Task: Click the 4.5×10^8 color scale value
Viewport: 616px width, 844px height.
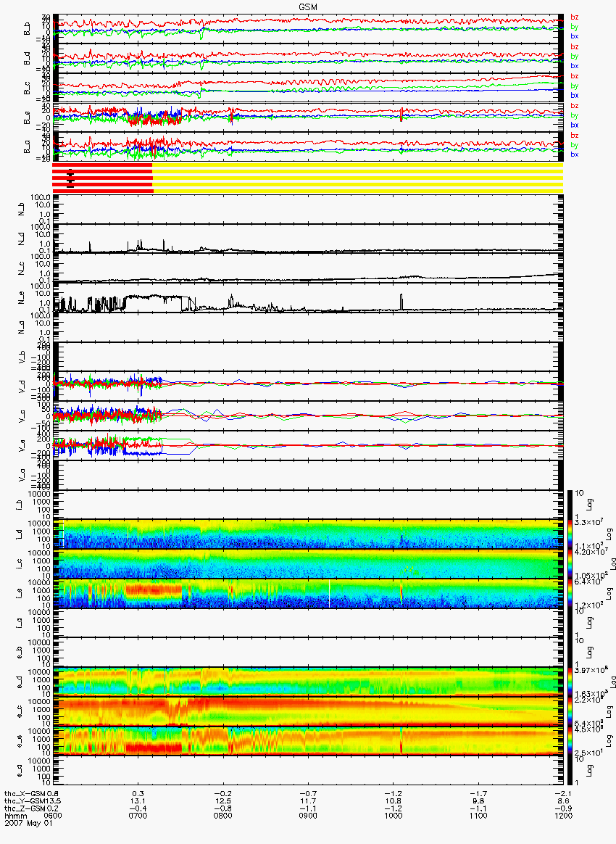Action: [x=588, y=729]
